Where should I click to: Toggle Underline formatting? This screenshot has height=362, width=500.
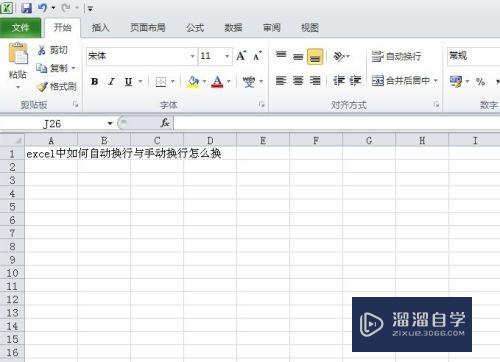pos(128,81)
